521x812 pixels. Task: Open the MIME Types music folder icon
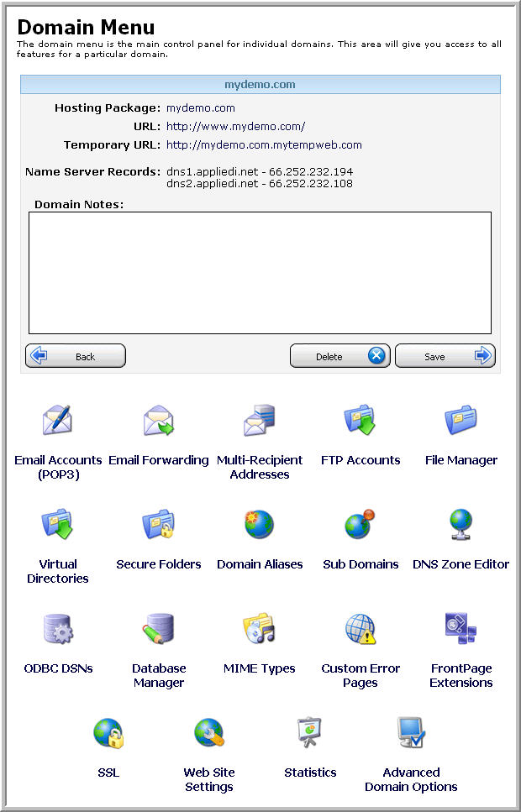(x=259, y=629)
